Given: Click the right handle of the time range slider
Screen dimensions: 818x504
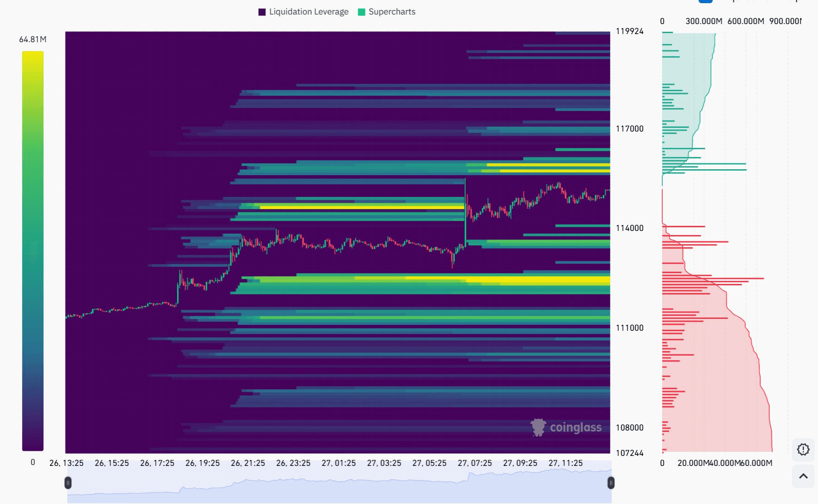Looking at the screenshot, I should click(611, 483).
